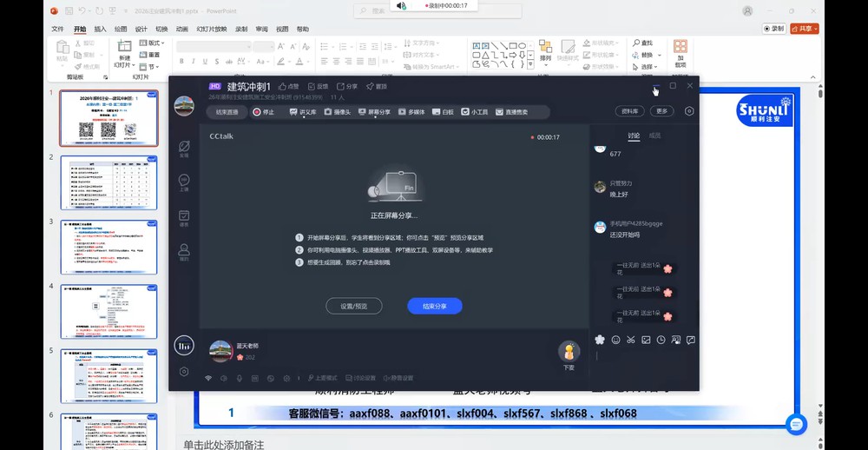Click the 结束直播 button

click(227, 112)
